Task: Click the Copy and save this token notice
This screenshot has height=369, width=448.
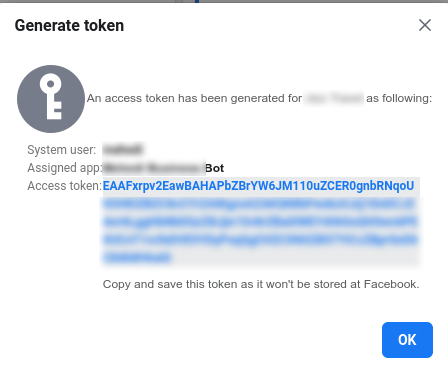Action: pyautogui.click(x=261, y=284)
